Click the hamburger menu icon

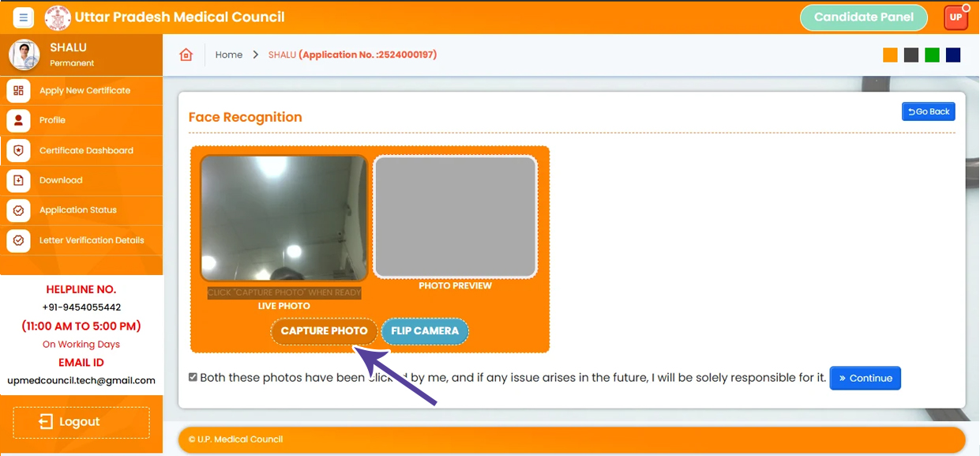(23, 17)
